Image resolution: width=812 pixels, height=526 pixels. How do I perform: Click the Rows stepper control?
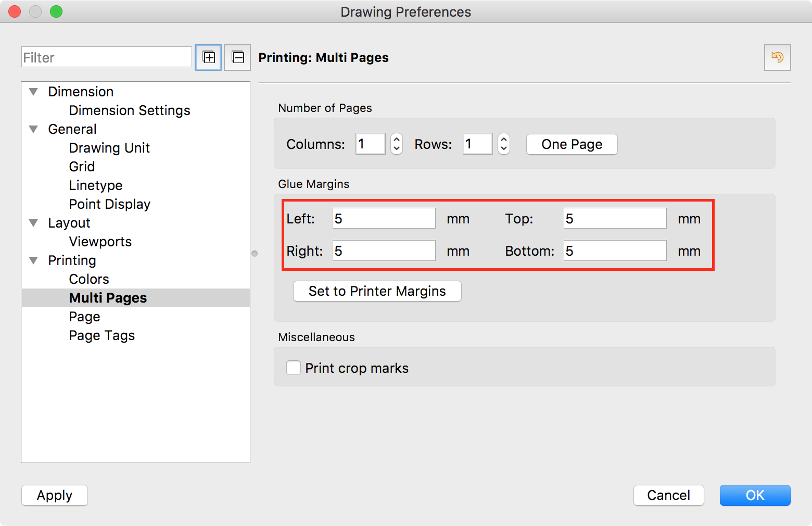click(503, 144)
